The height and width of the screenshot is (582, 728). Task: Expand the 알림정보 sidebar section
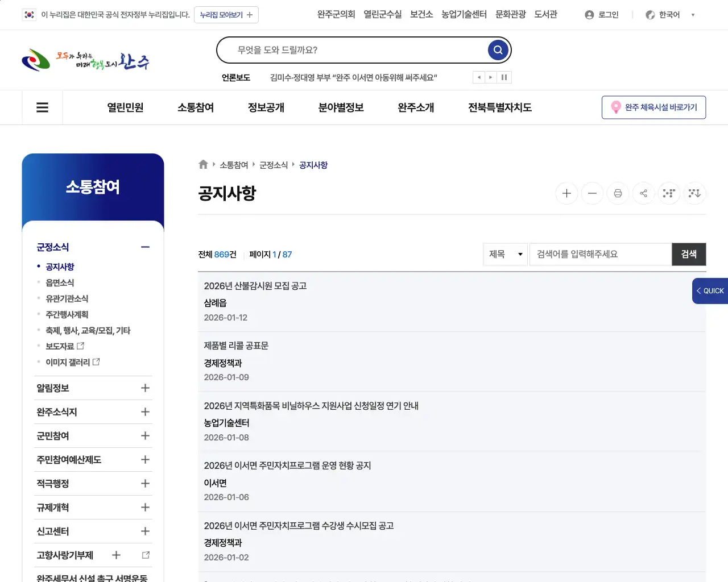coord(146,388)
